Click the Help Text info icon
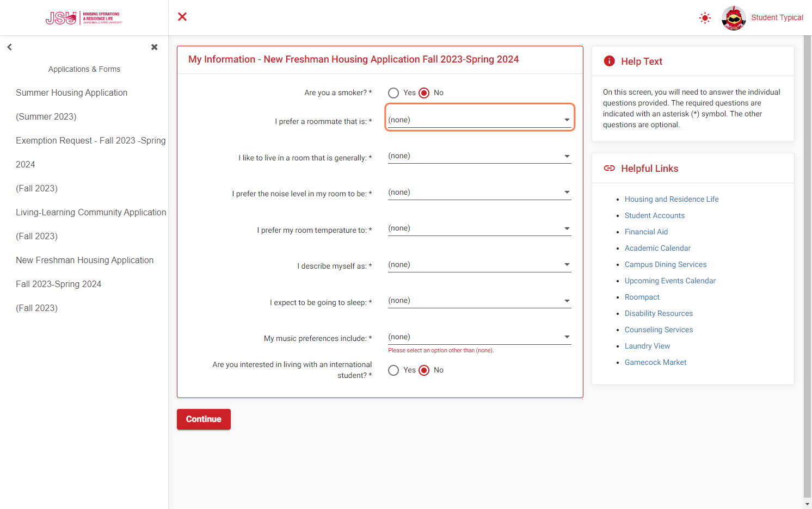 pos(610,61)
